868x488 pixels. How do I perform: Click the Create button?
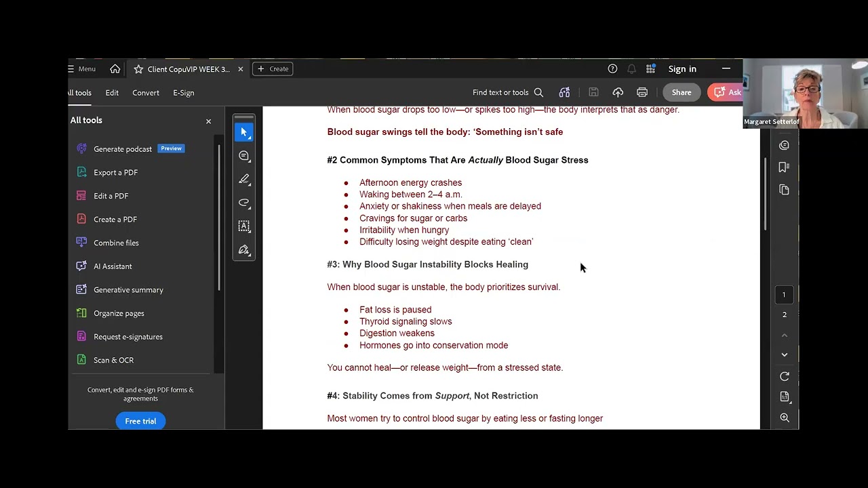pos(273,68)
